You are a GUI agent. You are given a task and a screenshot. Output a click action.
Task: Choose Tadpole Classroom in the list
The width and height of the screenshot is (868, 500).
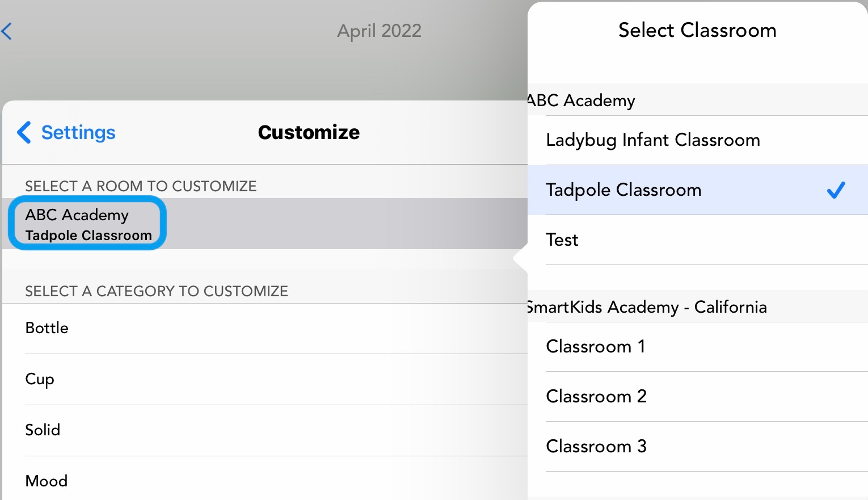click(x=623, y=190)
